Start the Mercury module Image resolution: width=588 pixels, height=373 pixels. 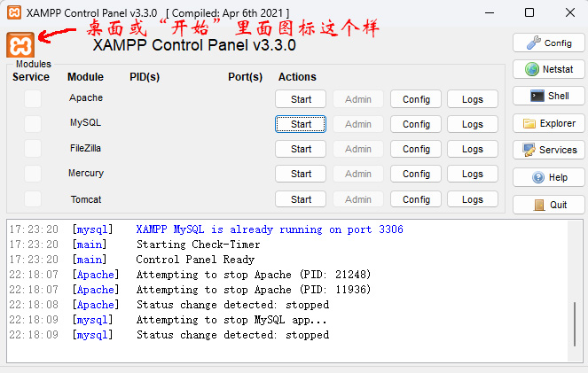[x=301, y=174]
